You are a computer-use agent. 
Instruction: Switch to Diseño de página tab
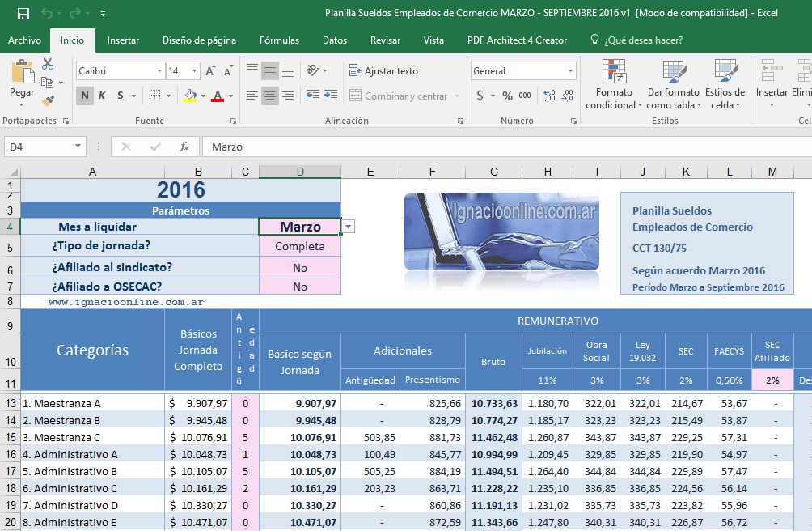pos(200,40)
